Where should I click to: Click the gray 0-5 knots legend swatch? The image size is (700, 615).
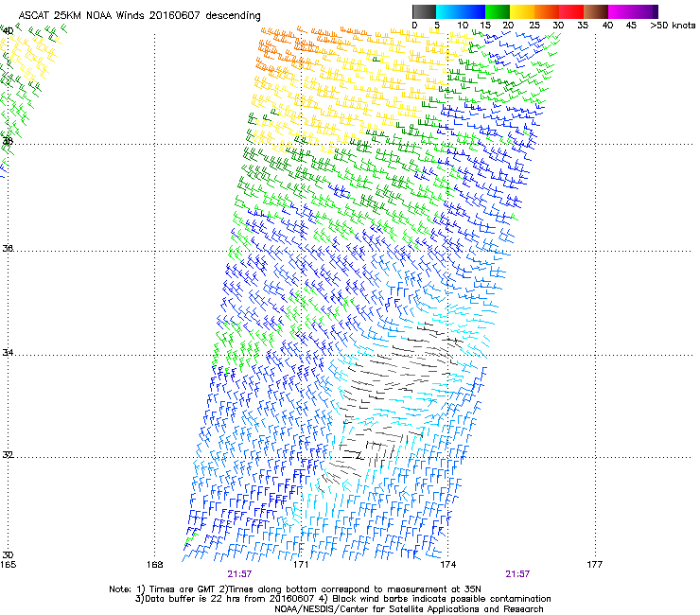point(425,11)
